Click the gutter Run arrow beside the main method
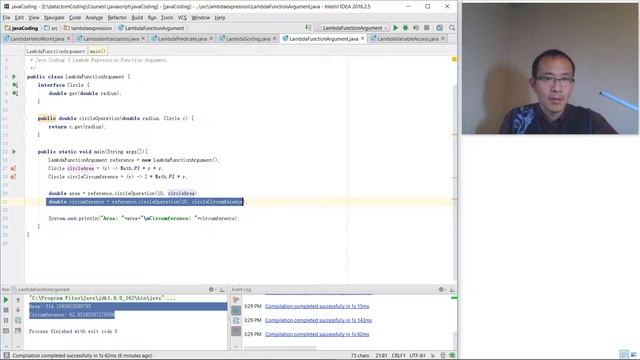Image resolution: width=640 pixels, height=360 pixels. coord(14,152)
